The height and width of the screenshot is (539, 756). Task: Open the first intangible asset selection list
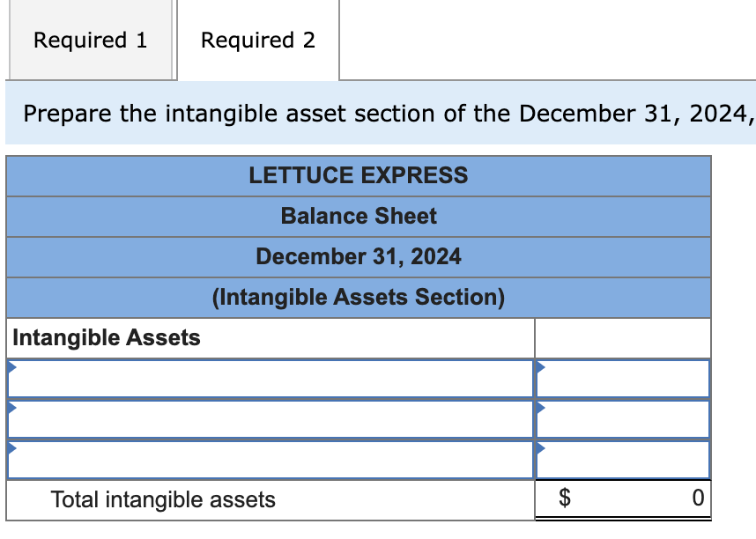click(264, 379)
